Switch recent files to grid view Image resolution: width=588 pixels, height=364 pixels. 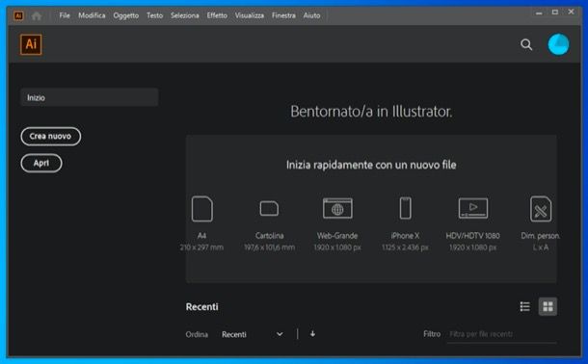point(548,306)
